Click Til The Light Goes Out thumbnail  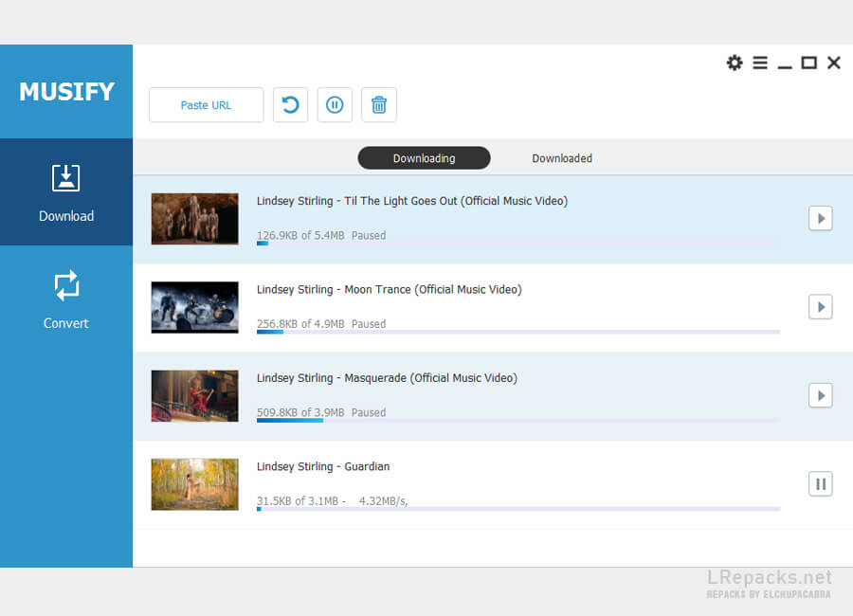point(194,219)
